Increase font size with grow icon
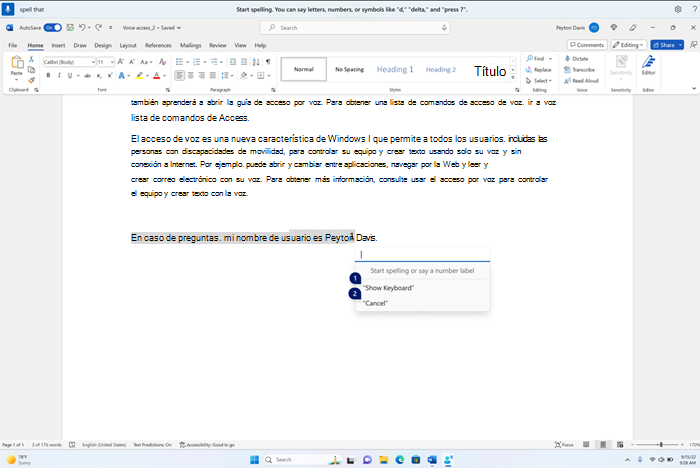Screen dimensions: 700x468 tap(121, 62)
